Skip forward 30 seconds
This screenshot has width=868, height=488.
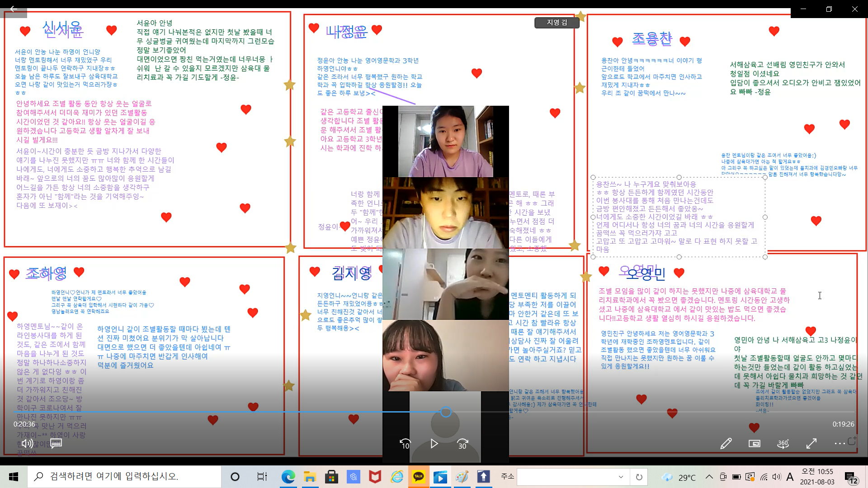pyautogui.click(x=462, y=444)
